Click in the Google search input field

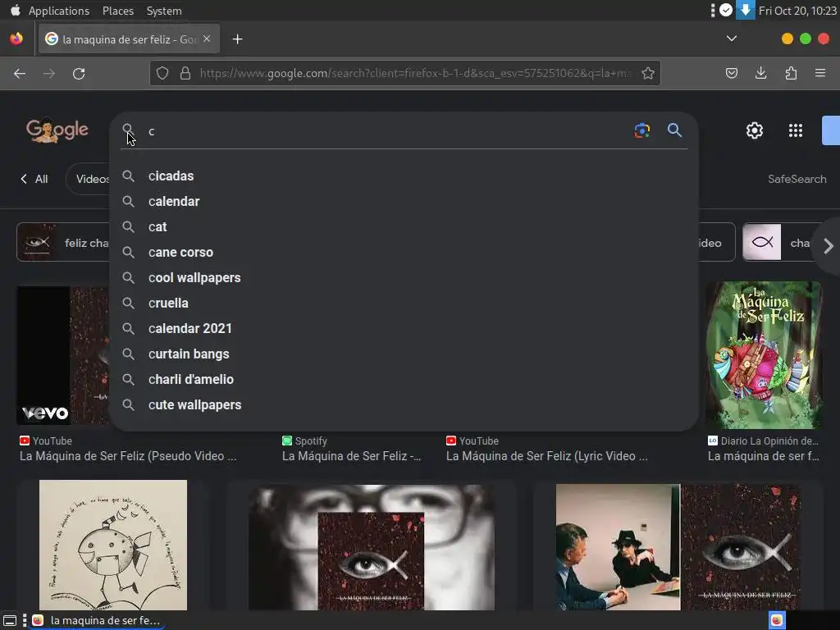coord(386,131)
